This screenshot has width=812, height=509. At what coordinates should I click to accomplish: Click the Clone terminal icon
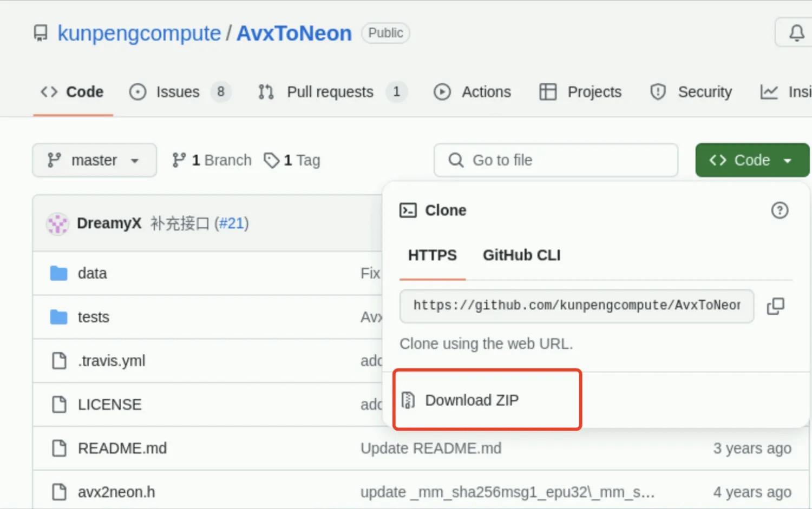408,210
